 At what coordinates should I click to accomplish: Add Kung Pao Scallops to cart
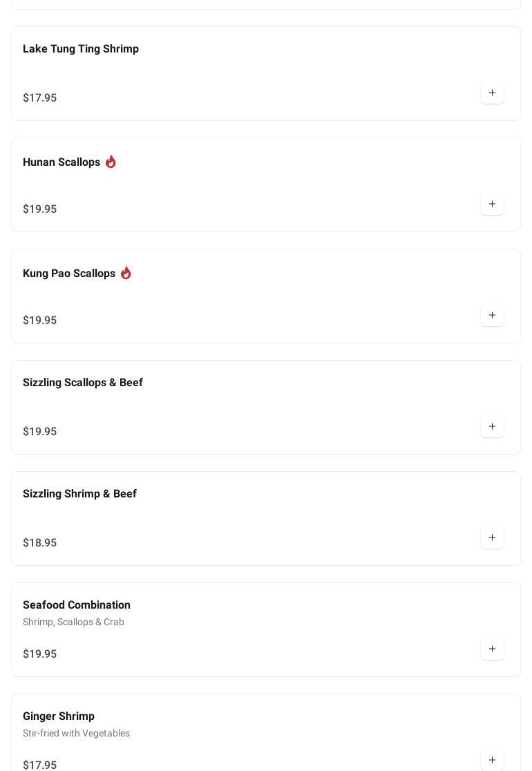point(492,316)
